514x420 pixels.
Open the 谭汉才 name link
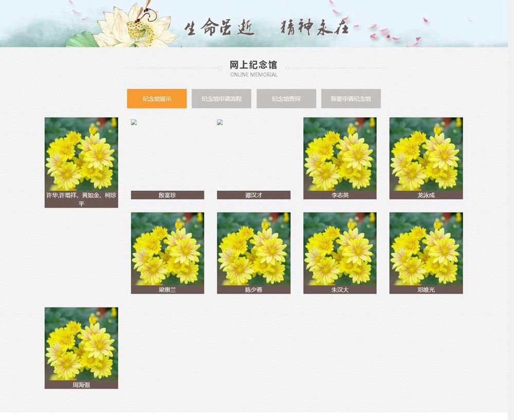coord(253,195)
